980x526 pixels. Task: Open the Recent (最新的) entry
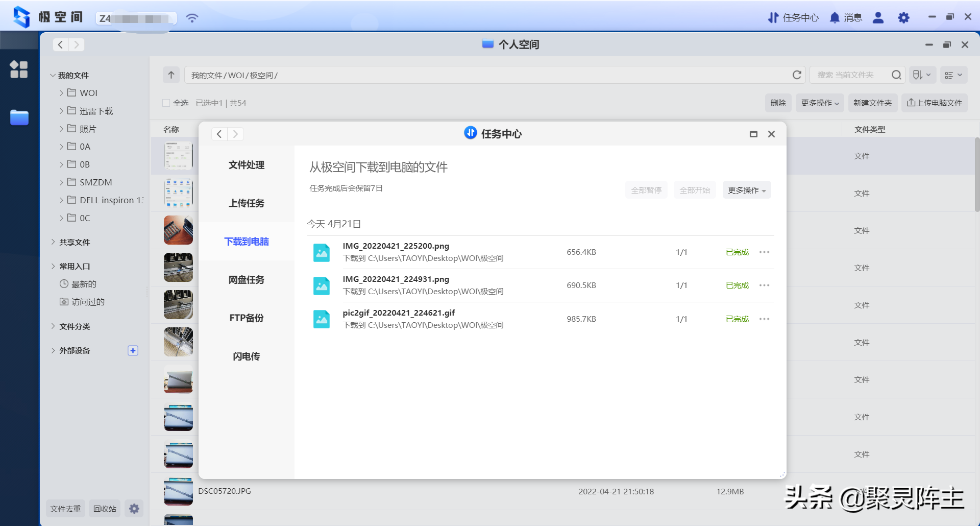[78, 284]
